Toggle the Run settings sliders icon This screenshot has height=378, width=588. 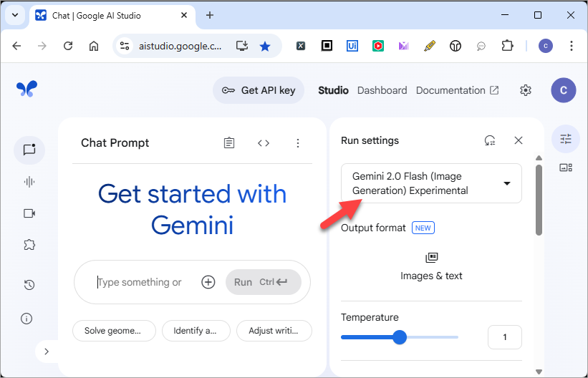coord(566,139)
